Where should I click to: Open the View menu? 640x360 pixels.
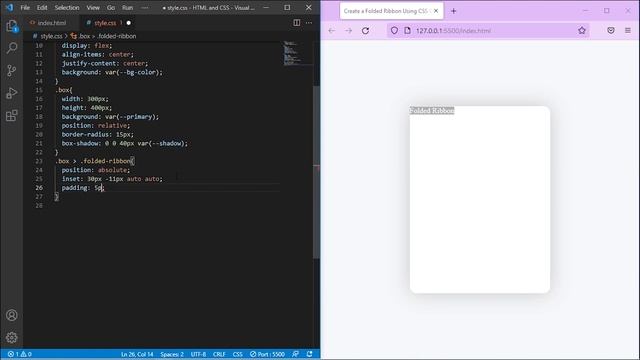[93, 7]
